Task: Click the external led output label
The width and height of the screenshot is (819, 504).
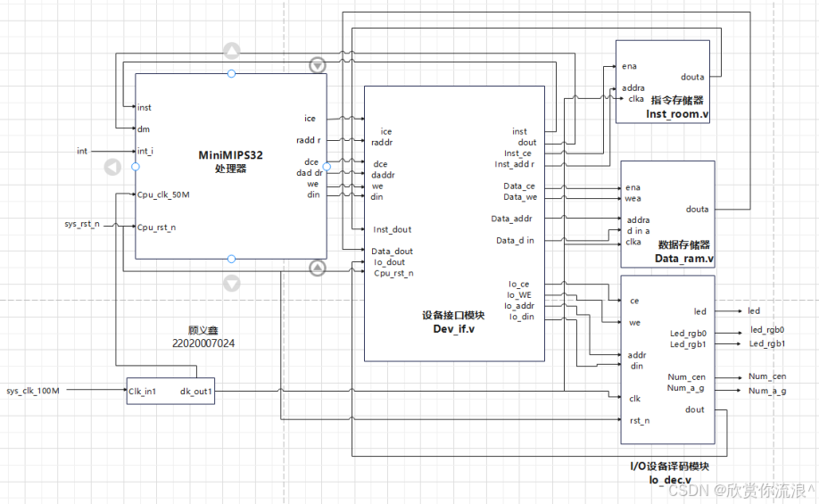Action: pyautogui.click(x=754, y=311)
